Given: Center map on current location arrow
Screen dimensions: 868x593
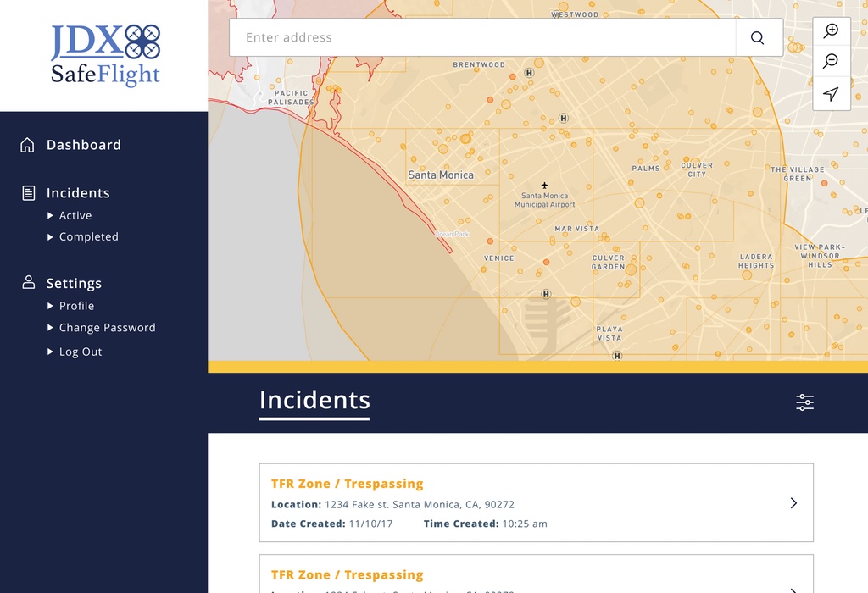Looking at the screenshot, I should point(831,93).
